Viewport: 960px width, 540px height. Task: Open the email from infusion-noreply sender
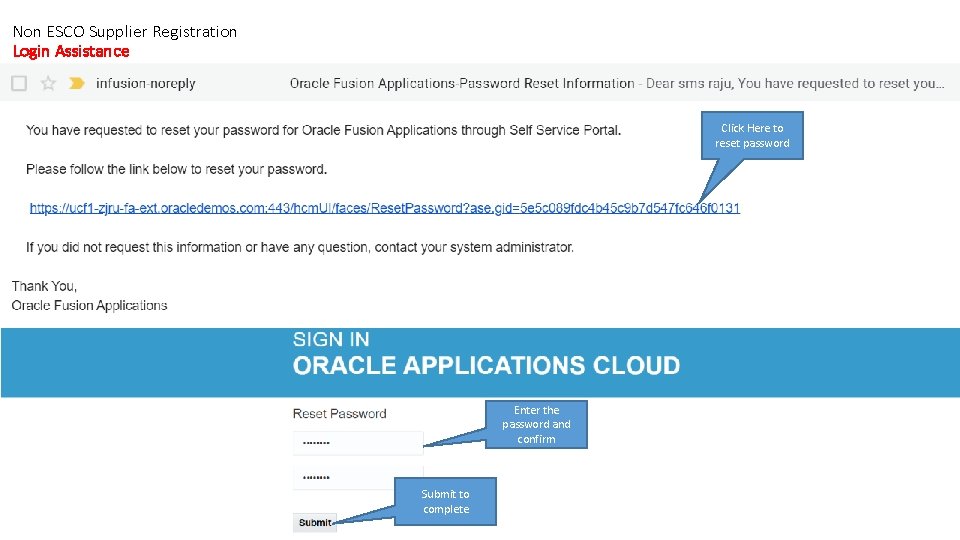pos(146,83)
